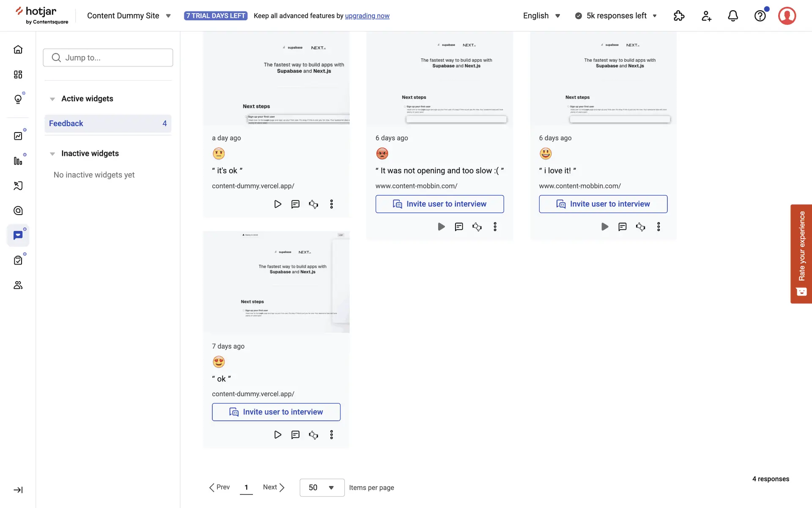
Task: Open the Dashboards grid icon in sidebar
Action: (x=18, y=75)
